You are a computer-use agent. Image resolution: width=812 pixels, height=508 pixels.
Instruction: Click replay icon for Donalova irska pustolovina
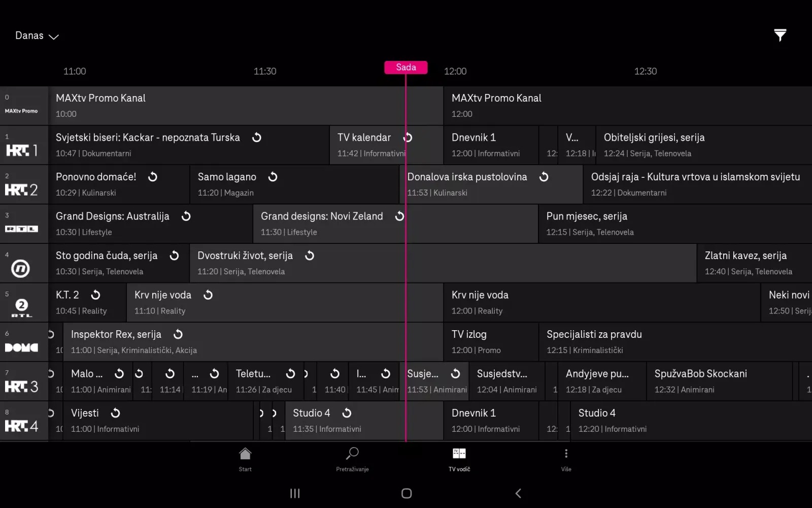[x=544, y=177]
